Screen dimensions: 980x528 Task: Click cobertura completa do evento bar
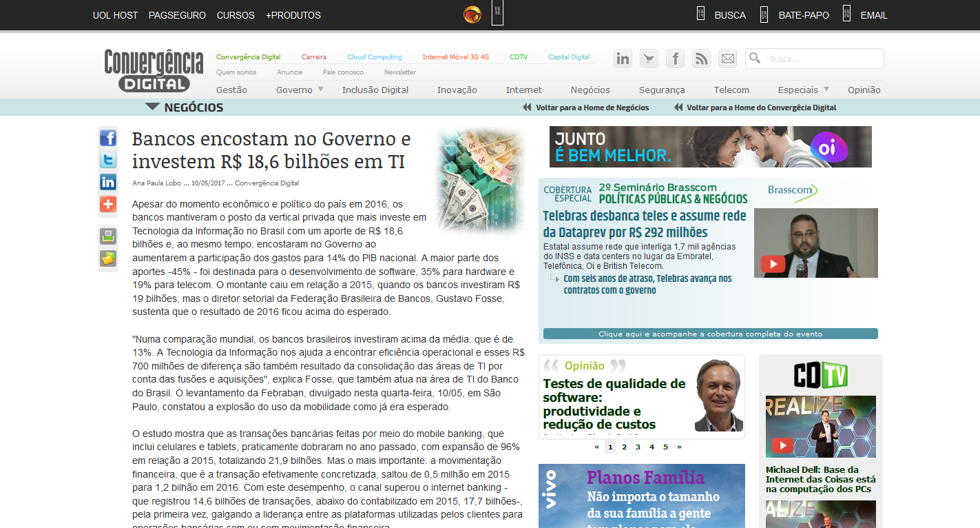coord(711,334)
